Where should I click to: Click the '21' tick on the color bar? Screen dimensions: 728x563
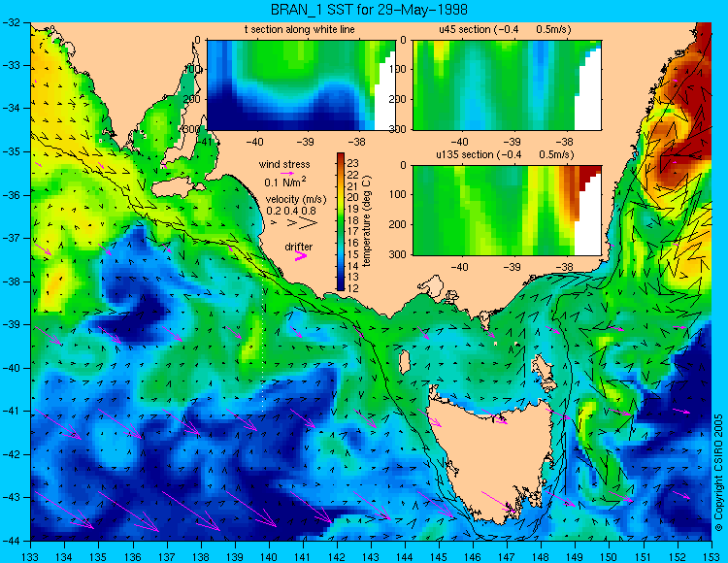[353, 186]
